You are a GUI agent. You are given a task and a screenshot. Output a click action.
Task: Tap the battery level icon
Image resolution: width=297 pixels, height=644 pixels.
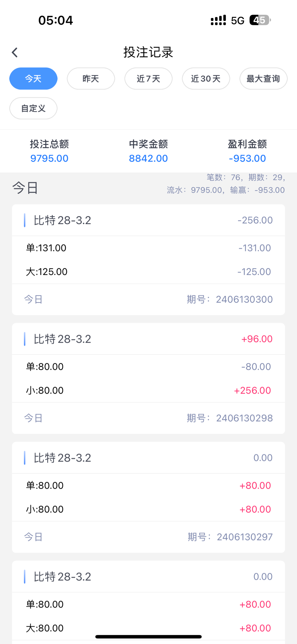(260, 20)
